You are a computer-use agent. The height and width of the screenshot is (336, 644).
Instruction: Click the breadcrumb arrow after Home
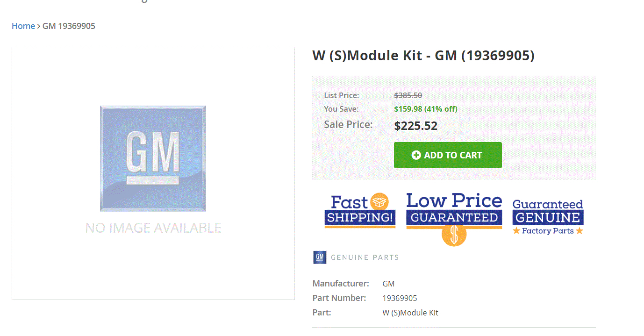click(39, 27)
